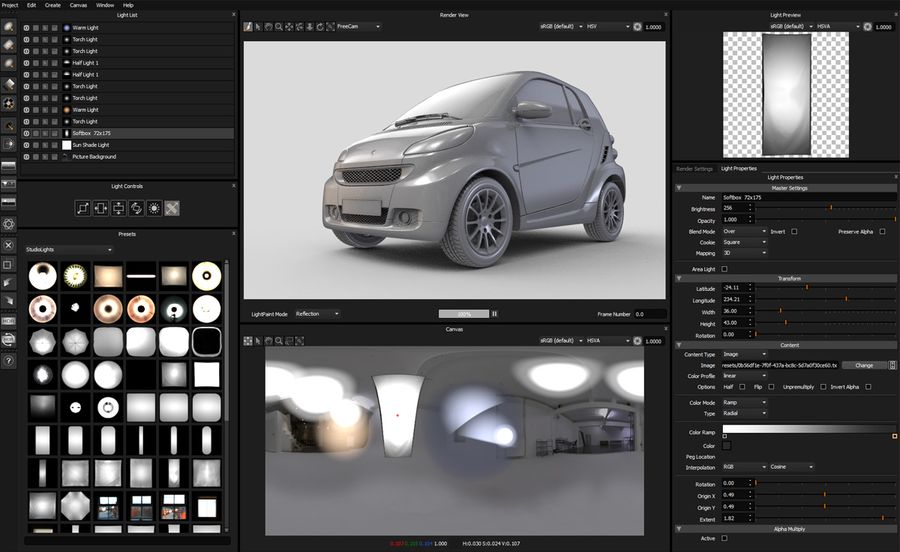
Task: Click the zoom magnifier tool in Render View
Action: (x=279, y=26)
